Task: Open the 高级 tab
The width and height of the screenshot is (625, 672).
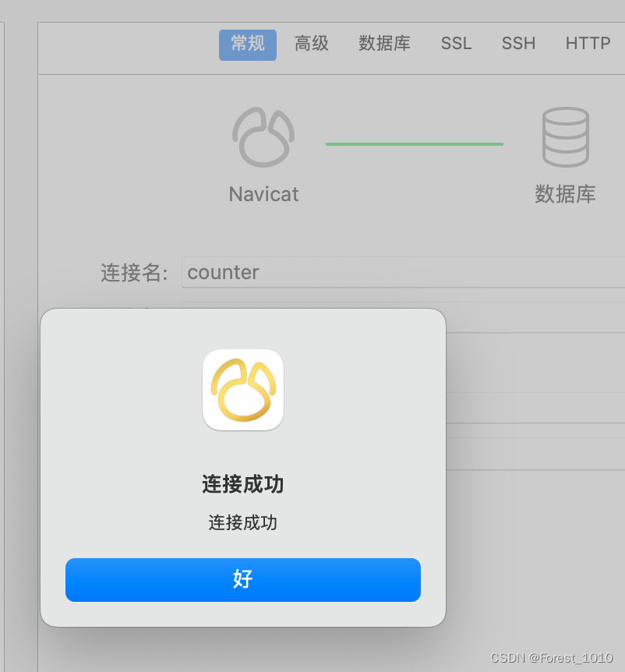Action: (312, 44)
